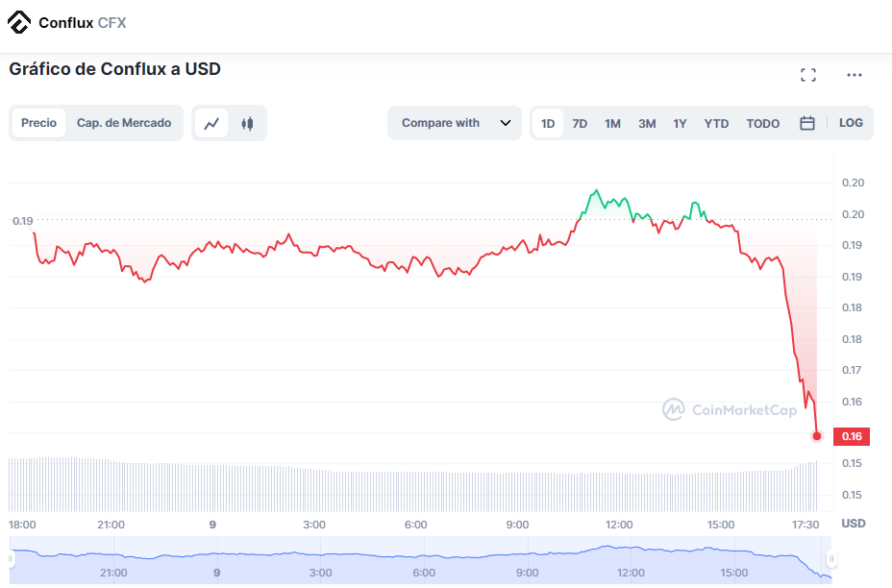Open the three-dots more options menu
This screenshot has width=892, height=588.
[x=854, y=75]
